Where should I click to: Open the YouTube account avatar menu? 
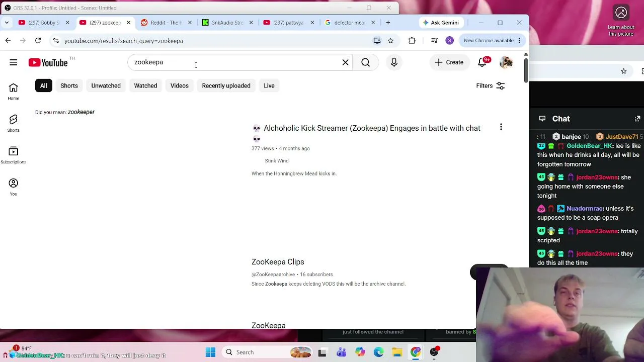pos(506,62)
